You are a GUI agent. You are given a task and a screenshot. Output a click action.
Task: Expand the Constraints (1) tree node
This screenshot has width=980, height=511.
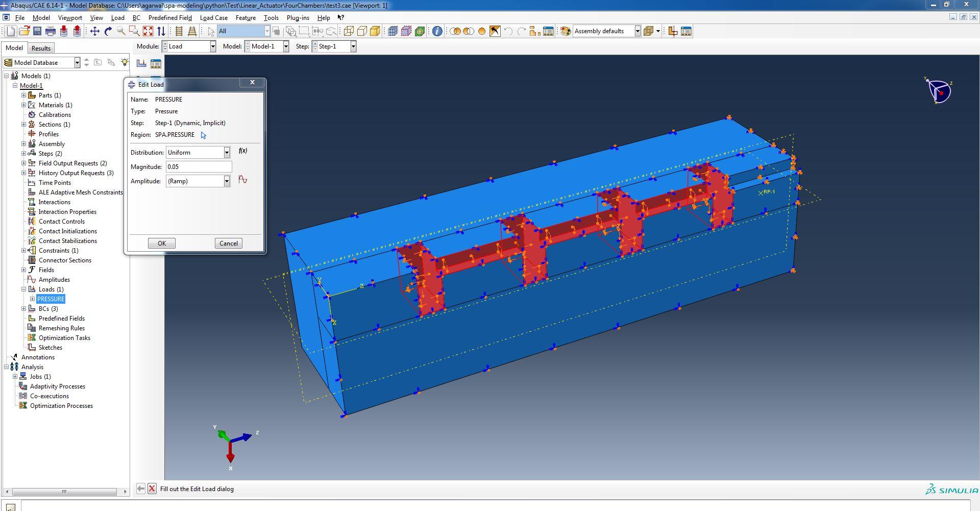click(23, 251)
